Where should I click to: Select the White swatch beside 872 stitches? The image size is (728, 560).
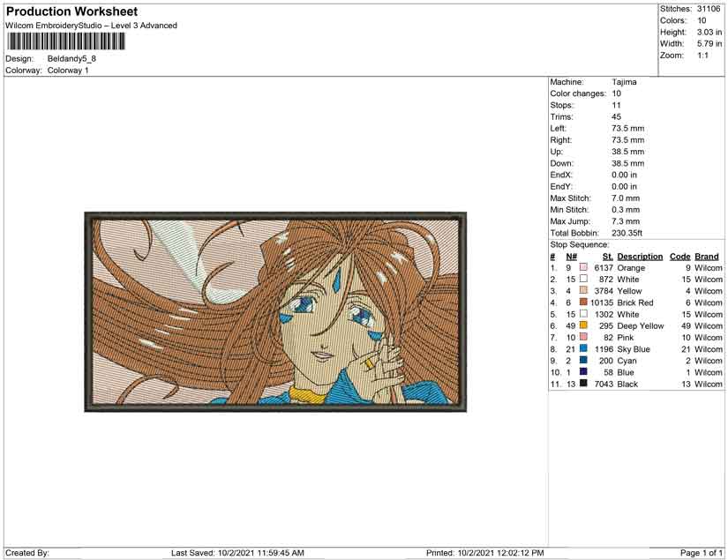(583, 279)
